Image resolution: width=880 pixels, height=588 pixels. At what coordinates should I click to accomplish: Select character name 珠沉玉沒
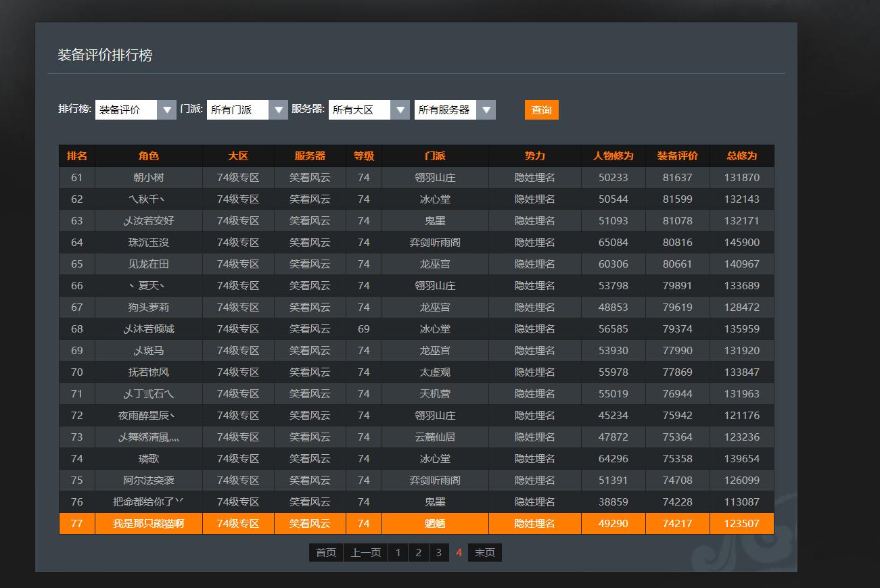click(x=149, y=243)
